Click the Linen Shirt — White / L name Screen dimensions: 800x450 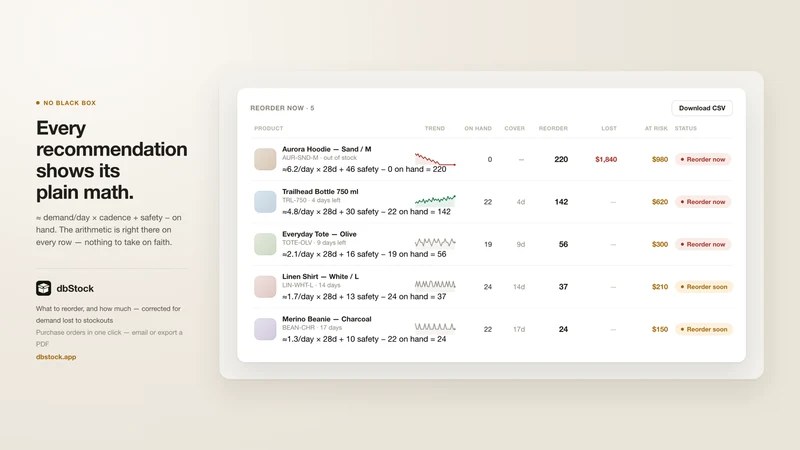[x=320, y=277]
